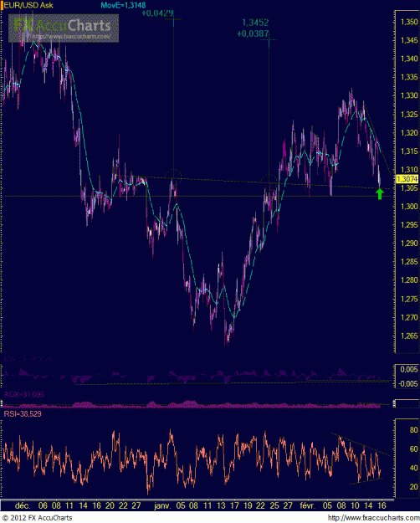Click the 19 date label on time axis

coord(248,505)
